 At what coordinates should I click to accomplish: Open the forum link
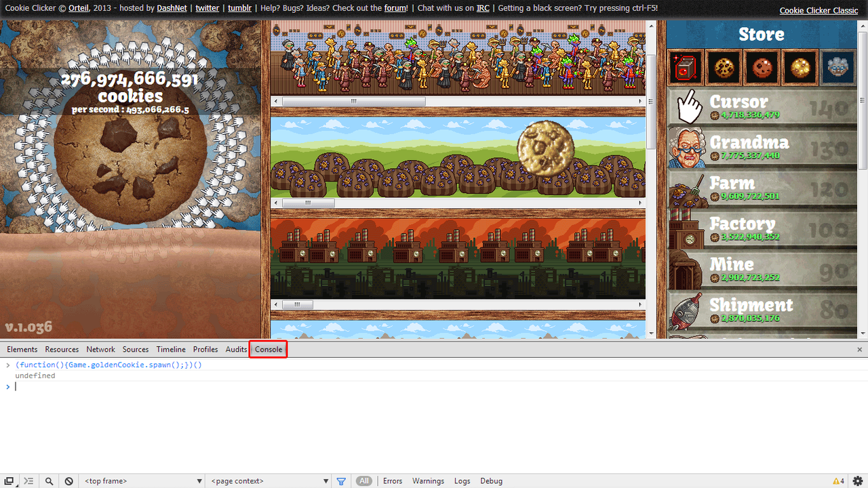[395, 8]
